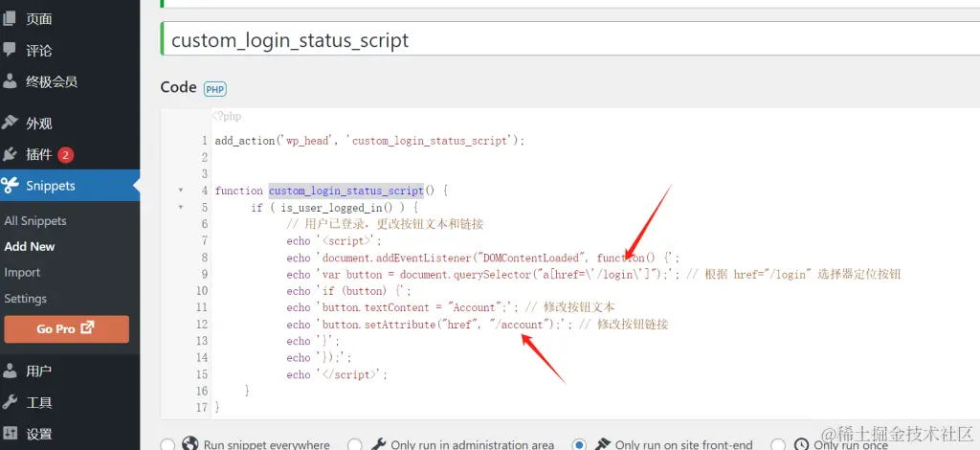This screenshot has height=450, width=980.
Task: Click the highlighted custom_login_status_script function name
Action: click(346, 191)
